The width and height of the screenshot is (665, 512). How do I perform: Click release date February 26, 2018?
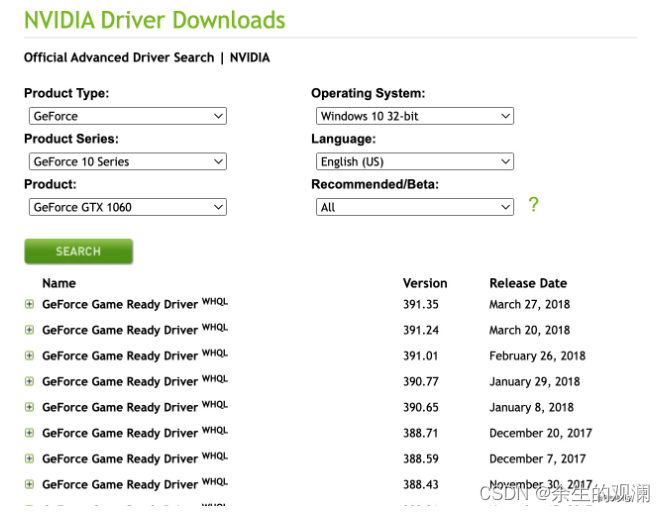537,356
